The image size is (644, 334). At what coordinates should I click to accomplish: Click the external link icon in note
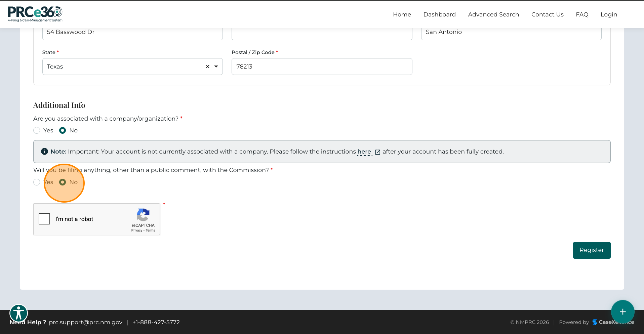point(377,152)
